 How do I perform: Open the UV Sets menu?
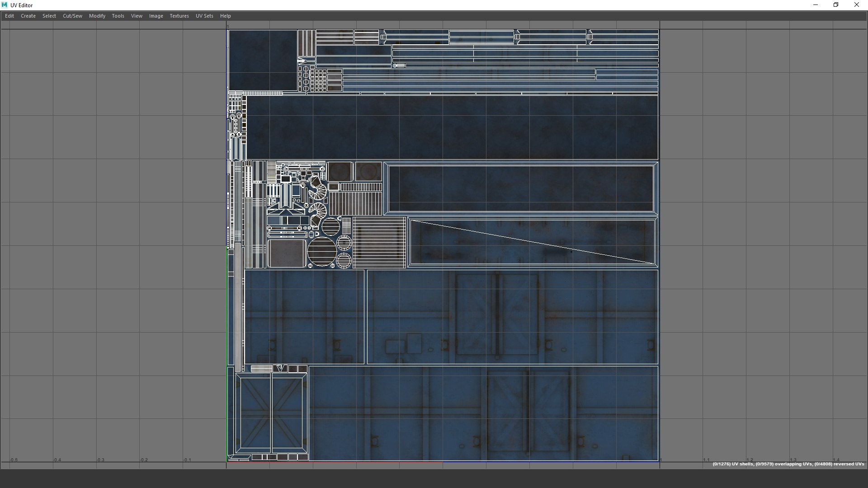point(204,16)
